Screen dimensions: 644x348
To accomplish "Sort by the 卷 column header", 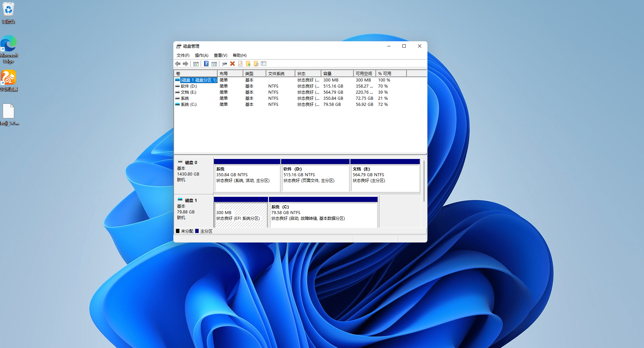I will (196, 73).
